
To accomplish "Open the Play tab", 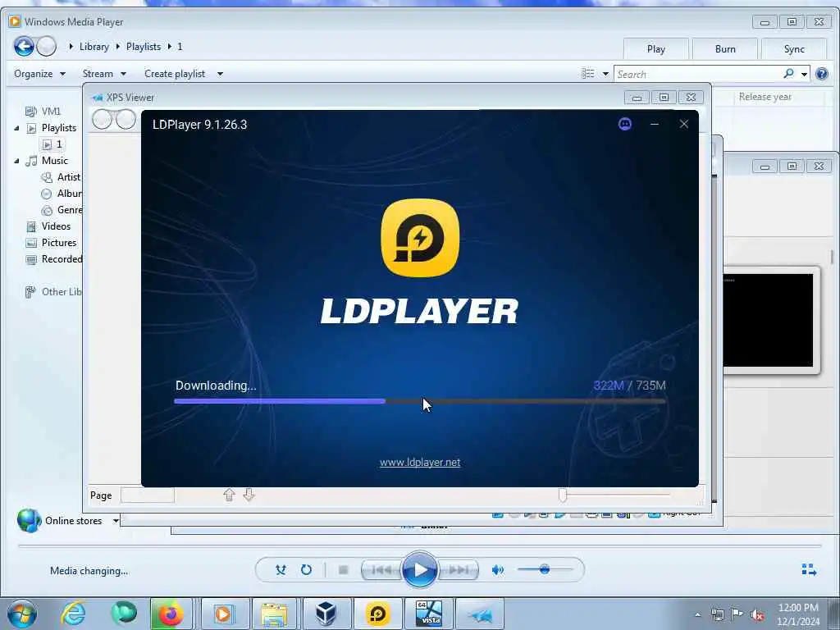I will click(x=655, y=49).
